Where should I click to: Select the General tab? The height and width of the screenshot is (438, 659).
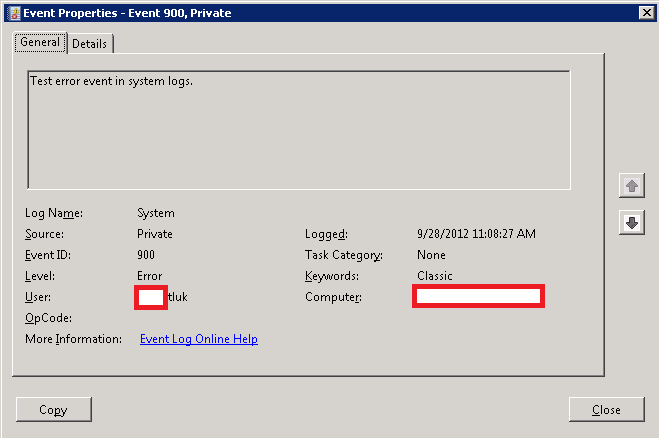pyautogui.click(x=40, y=43)
